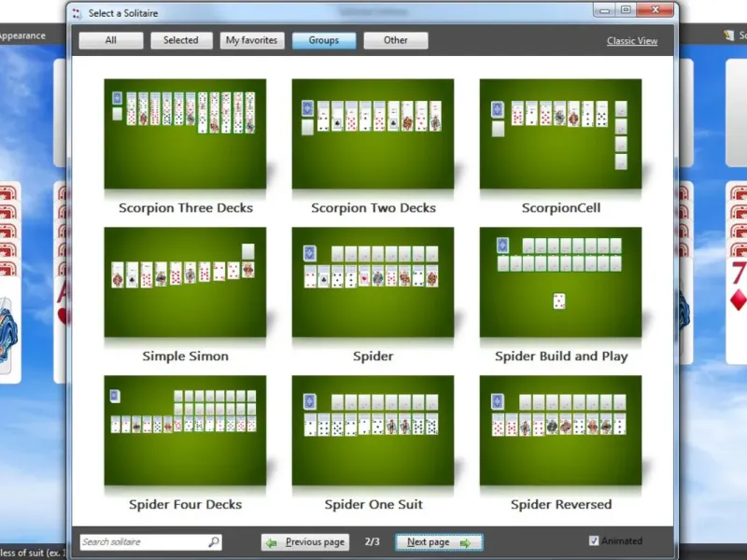Image resolution: width=747 pixels, height=560 pixels.
Task: Pick the Spider One Suit thumbnail
Action: pyautogui.click(x=373, y=430)
